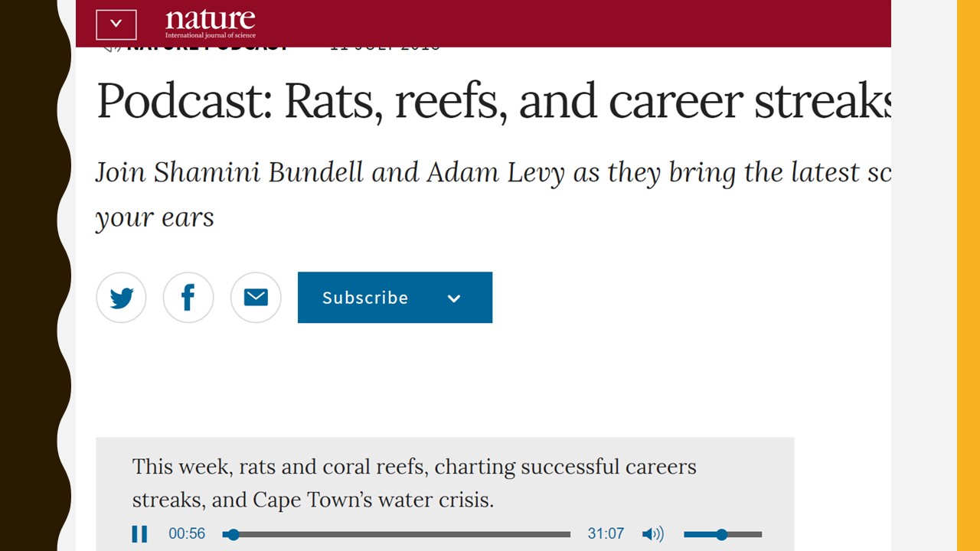The width and height of the screenshot is (980, 551).
Task: Seek on the audio progress bar
Action: [x=397, y=534]
